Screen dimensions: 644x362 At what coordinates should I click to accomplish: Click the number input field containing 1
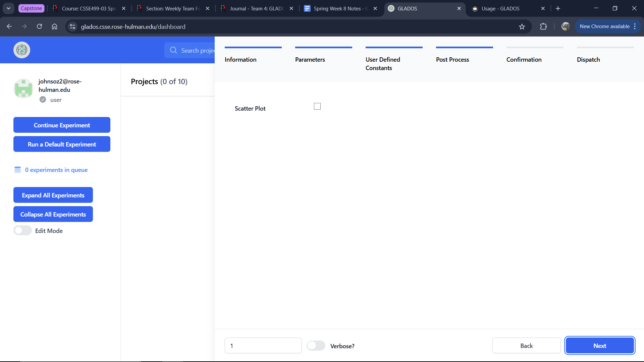[x=263, y=346]
